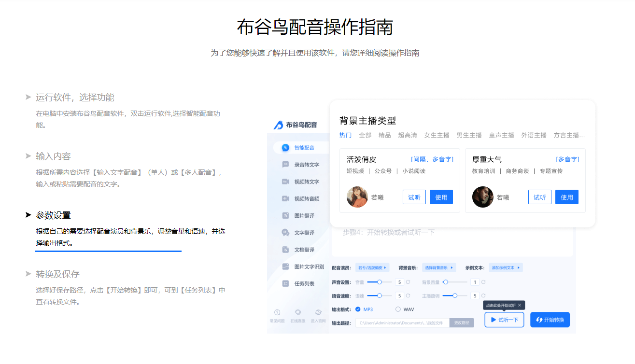Click the 音量 slider handle
Screen dimensions: 635x364
380,282
